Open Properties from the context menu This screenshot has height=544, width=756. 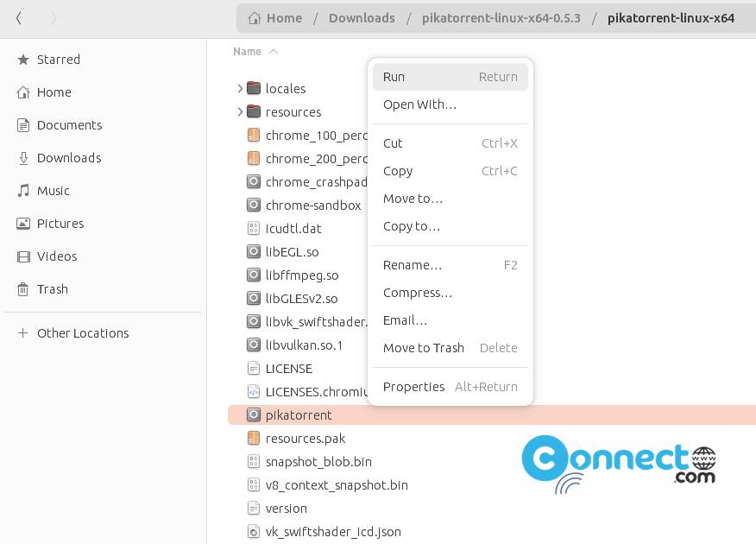450,387
